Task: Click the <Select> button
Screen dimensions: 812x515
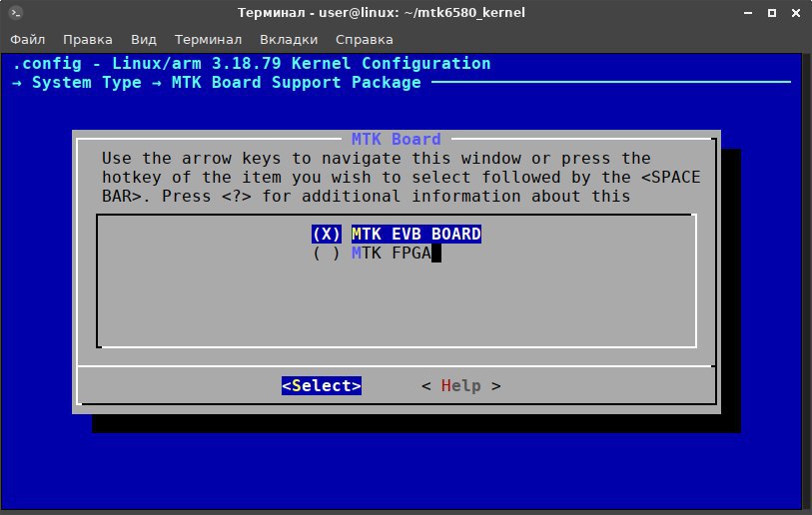Action: click(x=322, y=385)
